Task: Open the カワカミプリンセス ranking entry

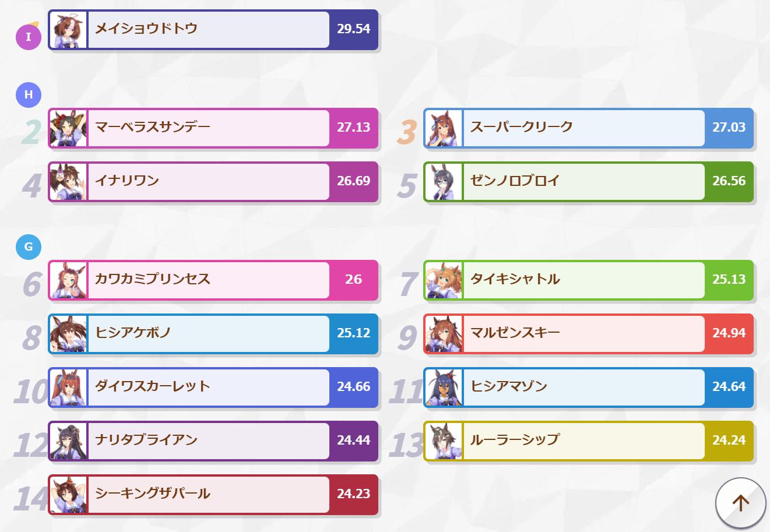Action: coord(208,280)
